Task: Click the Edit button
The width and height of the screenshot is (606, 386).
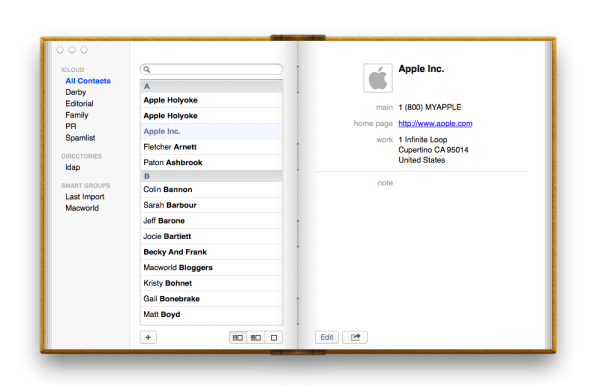Action: click(x=327, y=337)
